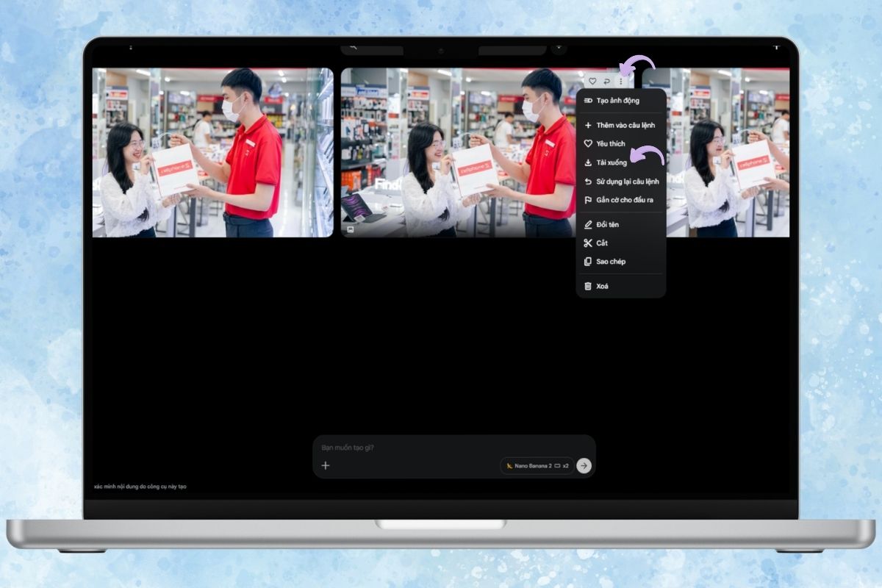Click 'Tải xuống' to download the image

[x=611, y=162]
